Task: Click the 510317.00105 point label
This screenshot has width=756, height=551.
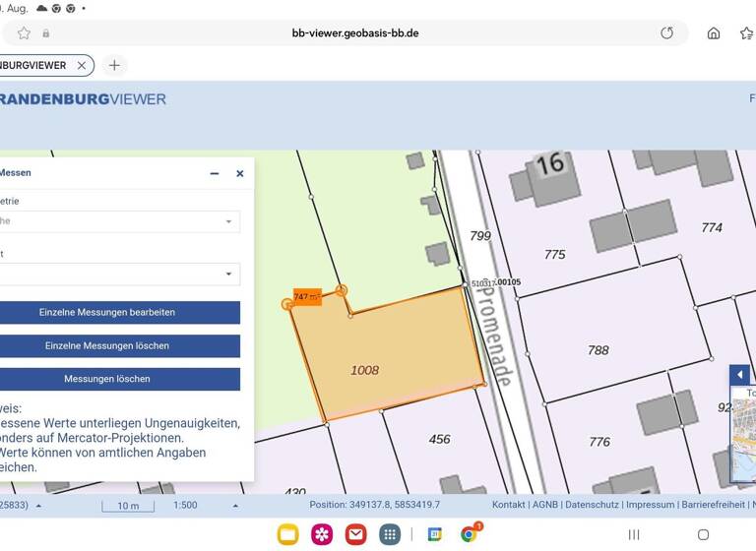Action: 496,282
